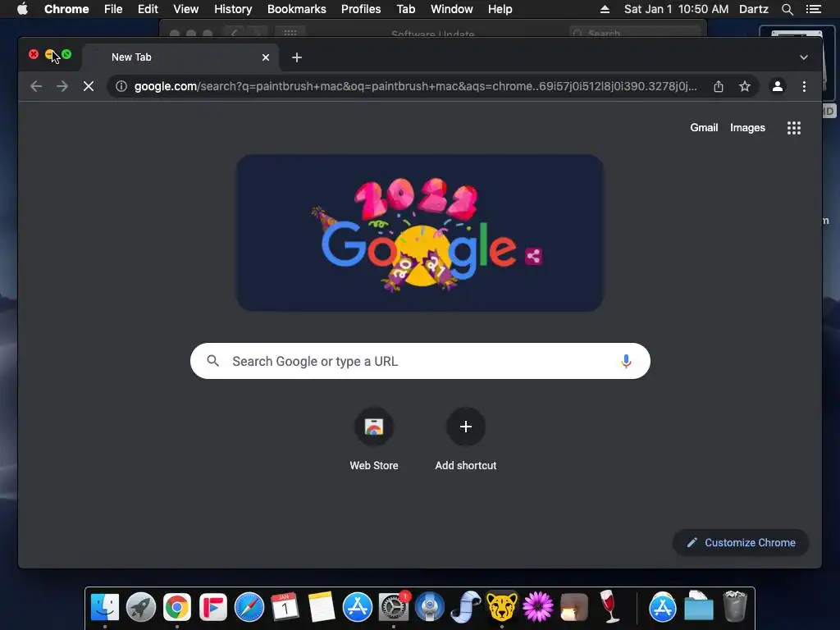This screenshot has height=630, width=840.
Task: Open Notification Center list icon
Action: pos(813,9)
